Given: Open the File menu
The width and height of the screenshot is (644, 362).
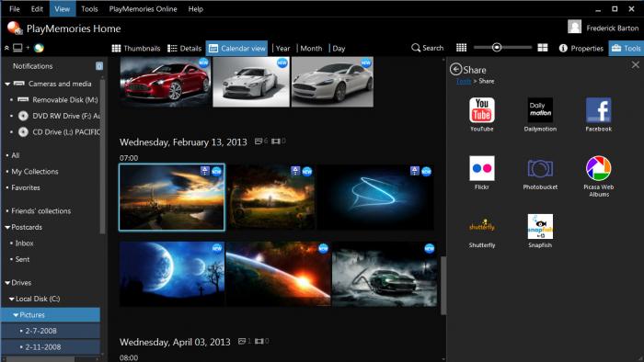Looking at the screenshot, I should [x=15, y=8].
